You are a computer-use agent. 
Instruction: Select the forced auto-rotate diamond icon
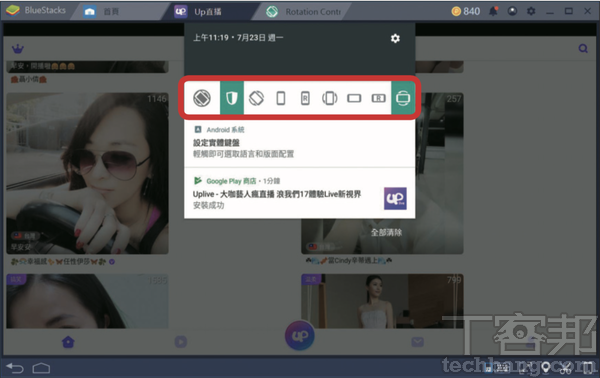point(256,98)
